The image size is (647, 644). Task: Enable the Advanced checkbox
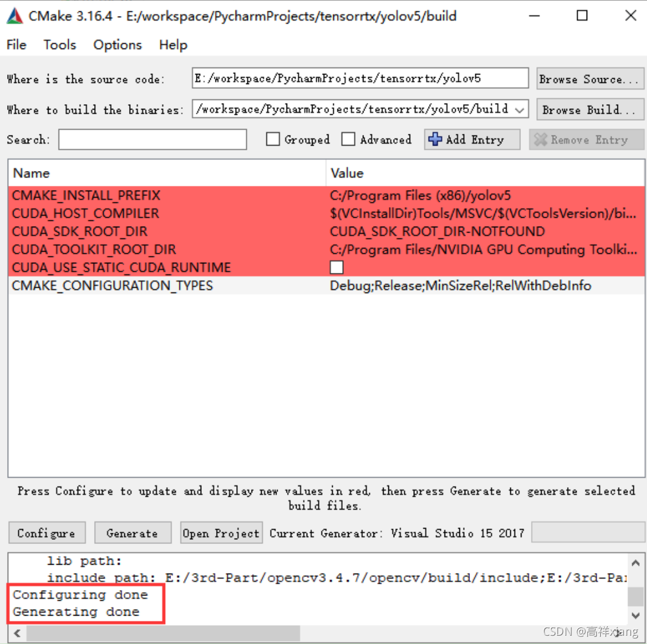click(348, 139)
